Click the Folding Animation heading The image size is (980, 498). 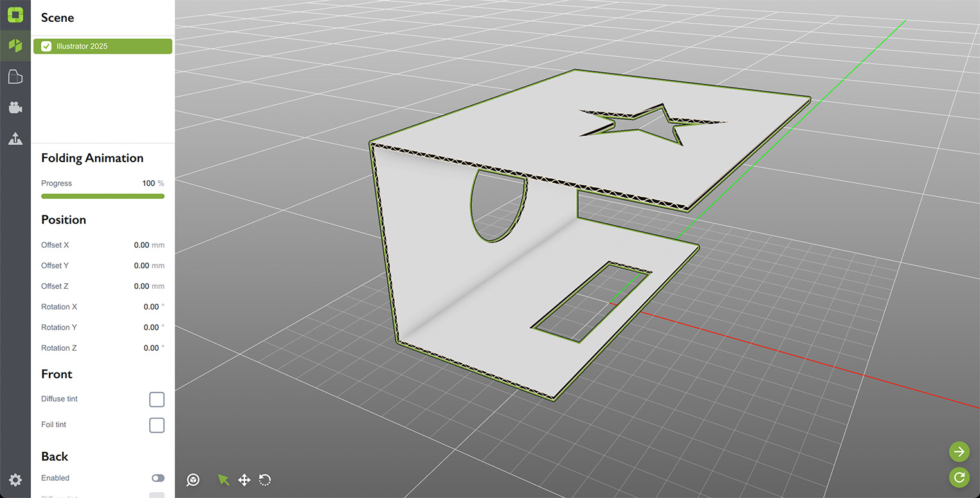(x=92, y=158)
